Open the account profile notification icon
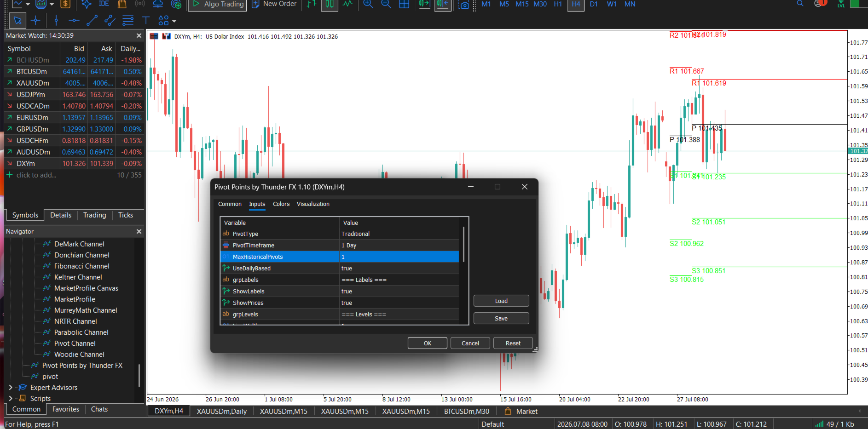Screen dimensions: 868x429 [820, 4]
